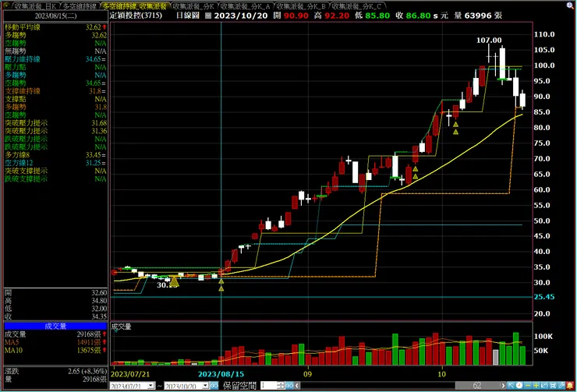Select the 無趨勢 row
The image size is (577, 392).
click(x=55, y=51)
